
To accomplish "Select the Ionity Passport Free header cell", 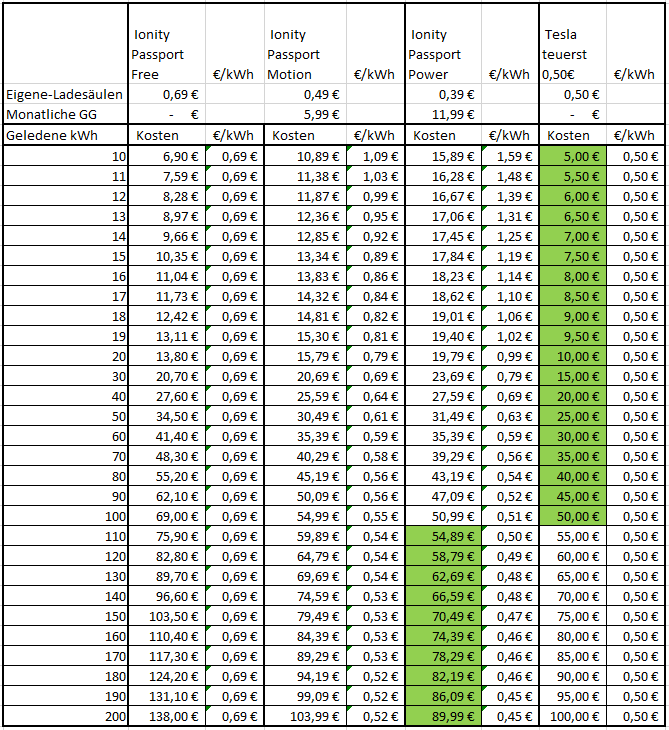I will tap(167, 44).
